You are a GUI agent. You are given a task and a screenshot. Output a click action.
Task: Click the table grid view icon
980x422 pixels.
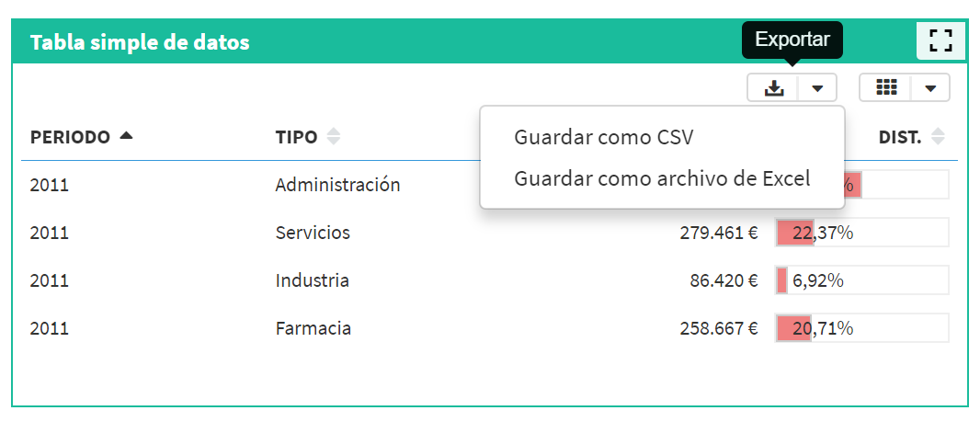click(886, 88)
